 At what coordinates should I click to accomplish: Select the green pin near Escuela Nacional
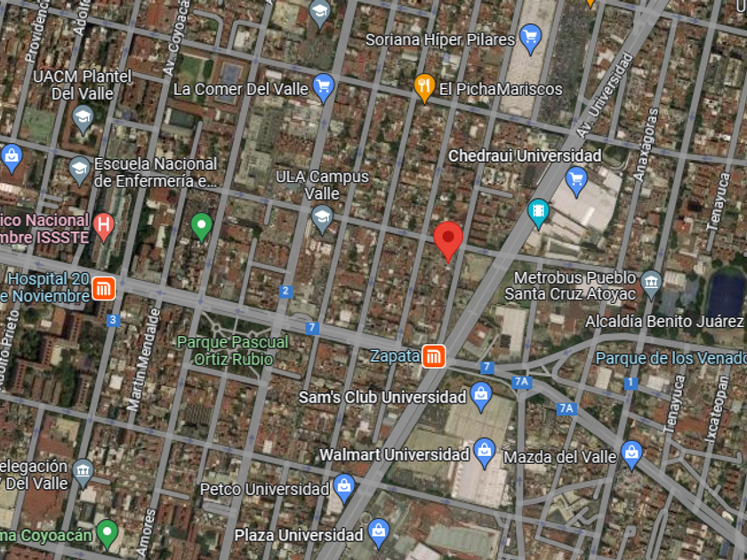(202, 228)
